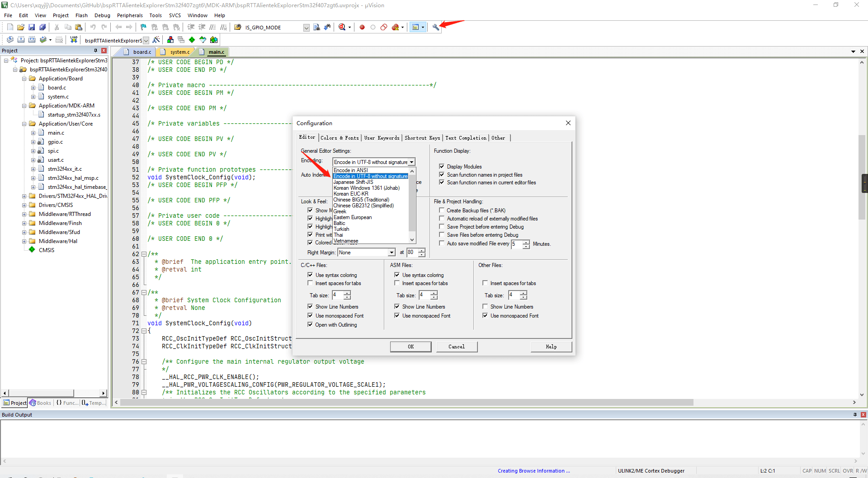The height and width of the screenshot is (478, 868).
Task: Toggle Open with Outlining checkbox
Action: click(x=310, y=324)
